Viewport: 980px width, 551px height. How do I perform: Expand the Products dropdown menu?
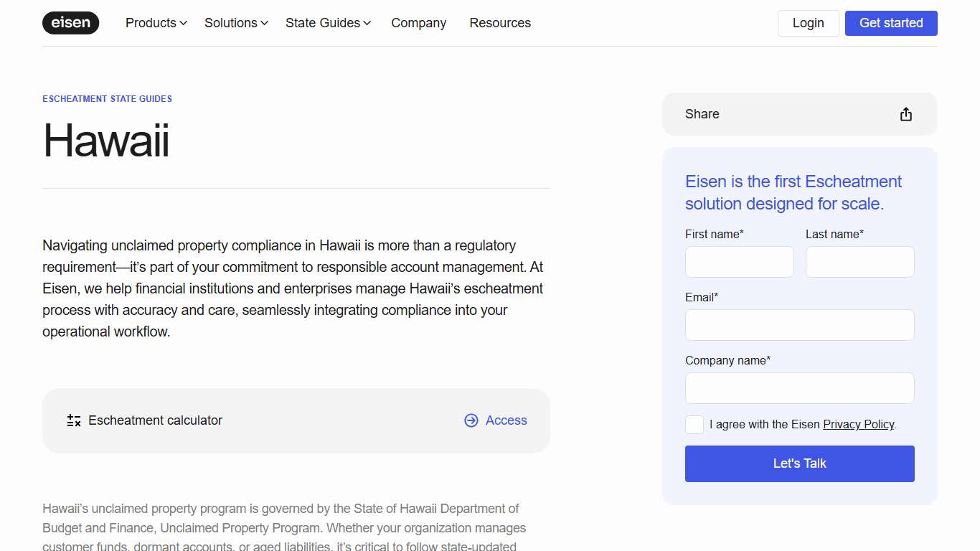(156, 23)
